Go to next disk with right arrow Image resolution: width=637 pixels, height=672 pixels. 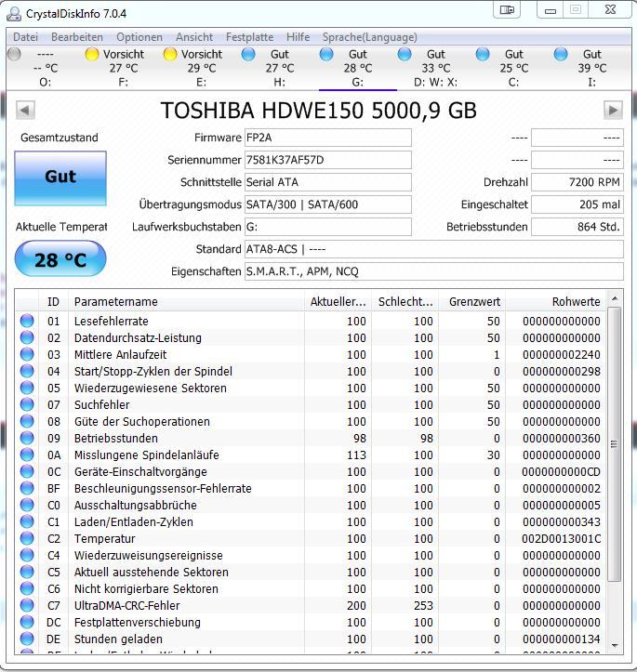(613, 111)
